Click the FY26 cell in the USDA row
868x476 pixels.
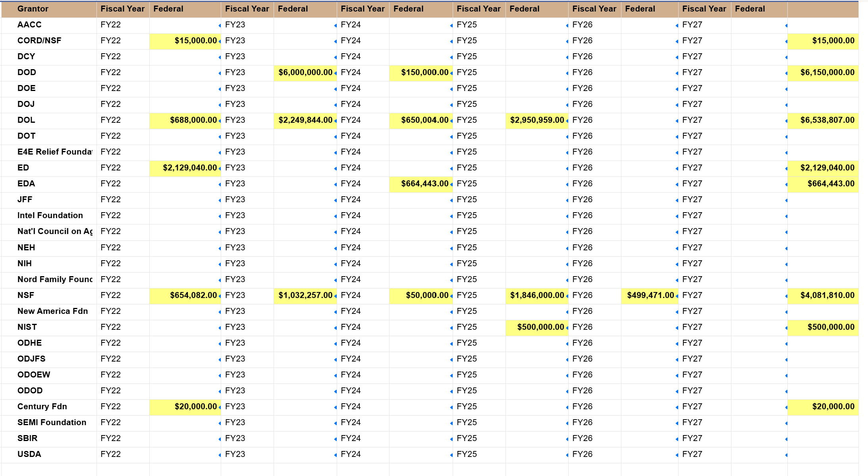594,455
